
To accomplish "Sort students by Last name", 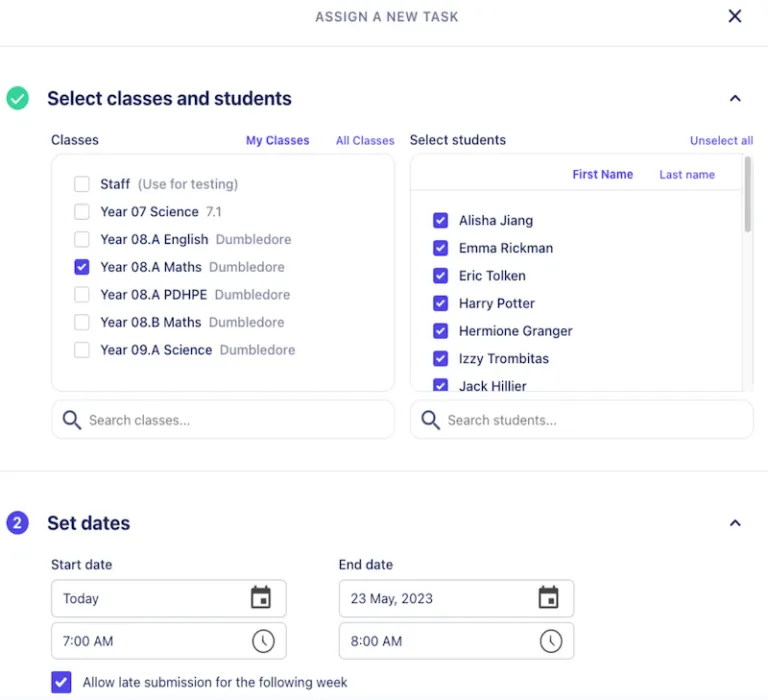I will click(x=687, y=175).
